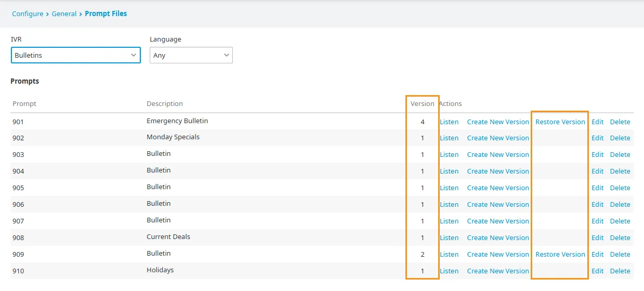Click version value 2 for prompt 909

click(x=423, y=255)
